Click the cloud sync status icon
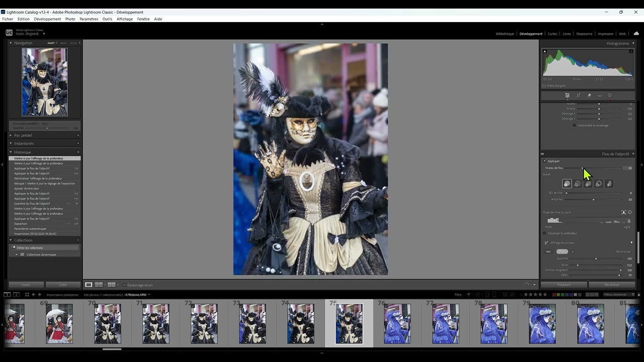The height and width of the screenshot is (362, 644). pos(636,34)
